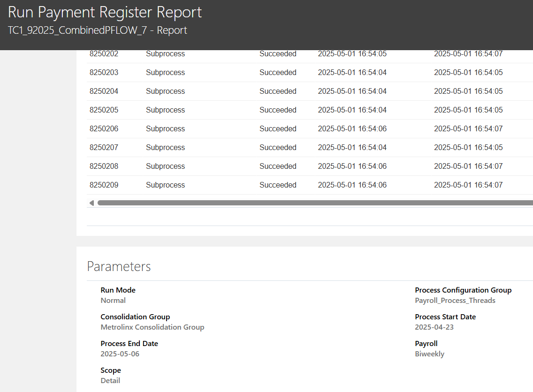Click start time 16:54:04 in row 8250204

[352, 91]
